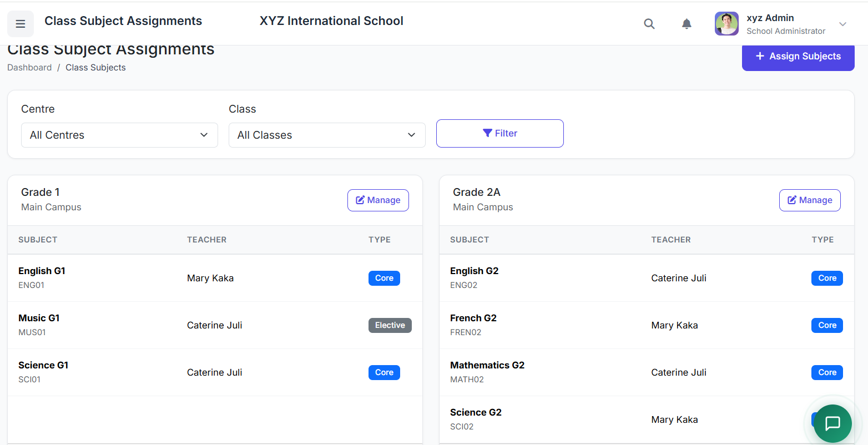Select the English G1 subject name

[x=42, y=271]
